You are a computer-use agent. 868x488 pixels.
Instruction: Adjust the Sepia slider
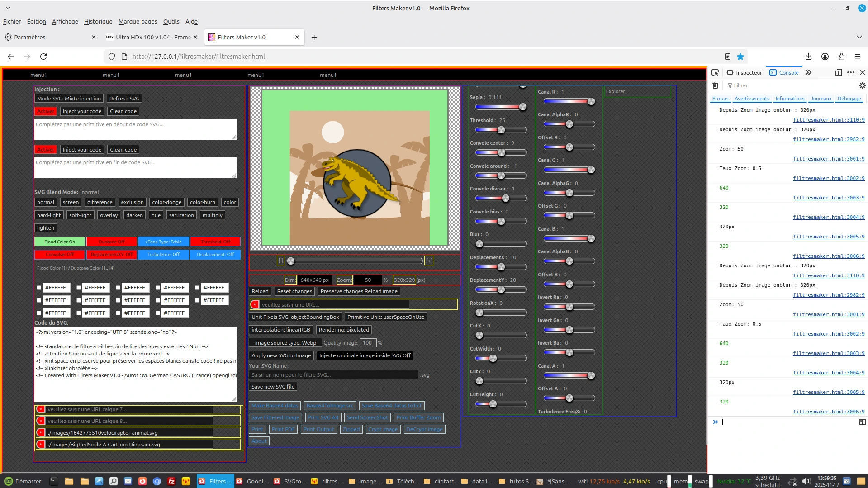click(501, 107)
